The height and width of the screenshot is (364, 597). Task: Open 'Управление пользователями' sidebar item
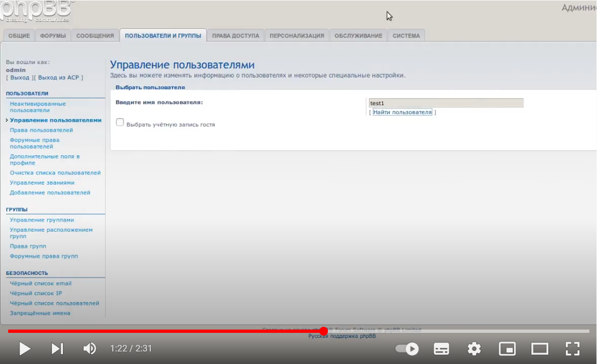[56, 120]
